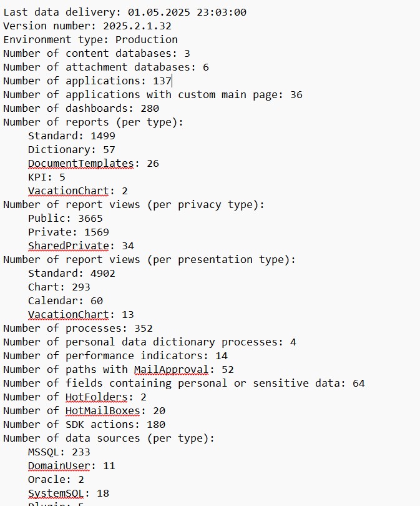This screenshot has width=420, height=506.
Task: Click the 'Number of processes: 352' line
Action: 77,329
